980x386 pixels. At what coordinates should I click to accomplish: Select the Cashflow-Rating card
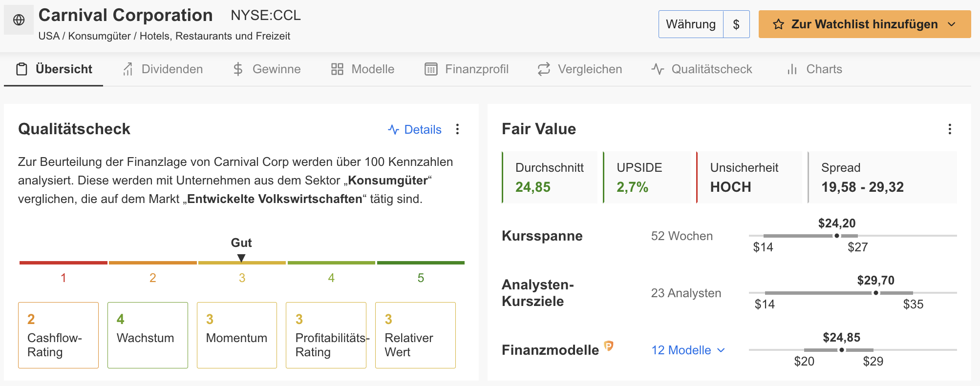coord(59,335)
